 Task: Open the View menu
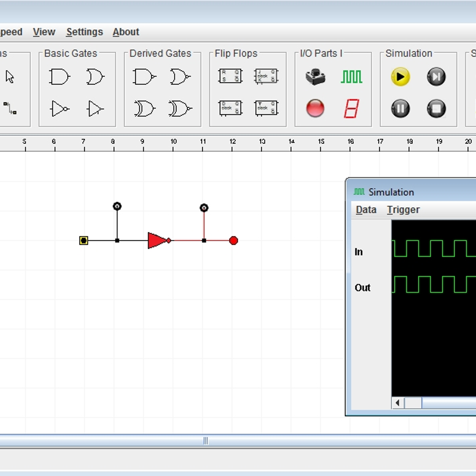coord(44,32)
